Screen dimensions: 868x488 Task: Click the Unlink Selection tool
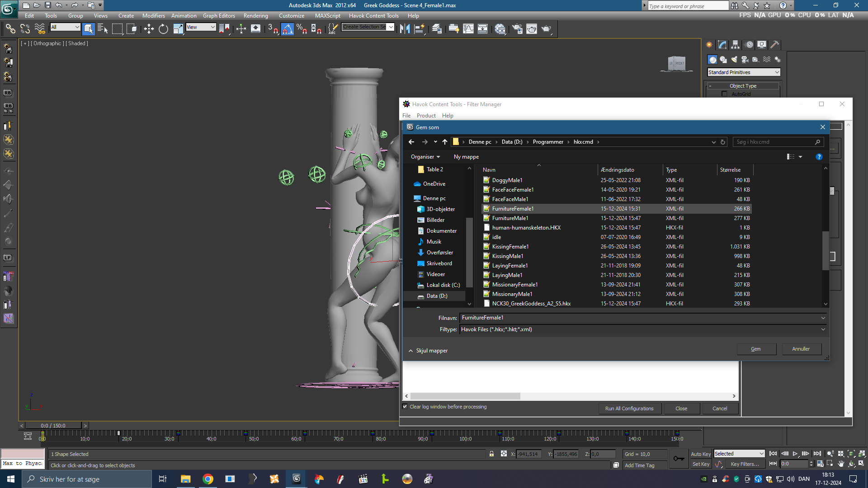click(25, 29)
